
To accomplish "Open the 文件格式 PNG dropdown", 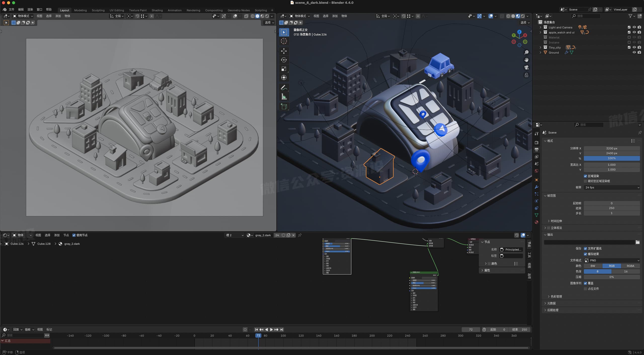I will click(x=612, y=260).
